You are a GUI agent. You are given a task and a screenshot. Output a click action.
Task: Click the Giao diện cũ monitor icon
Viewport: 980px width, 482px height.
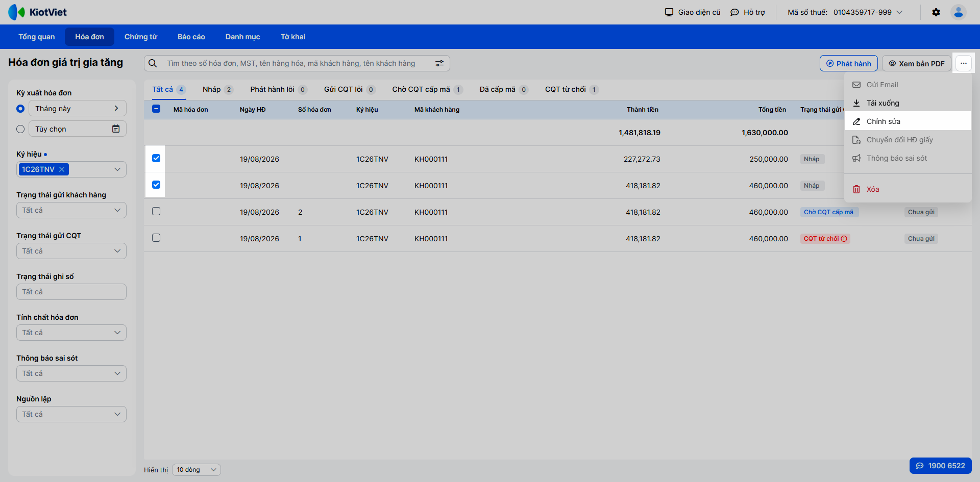669,12
